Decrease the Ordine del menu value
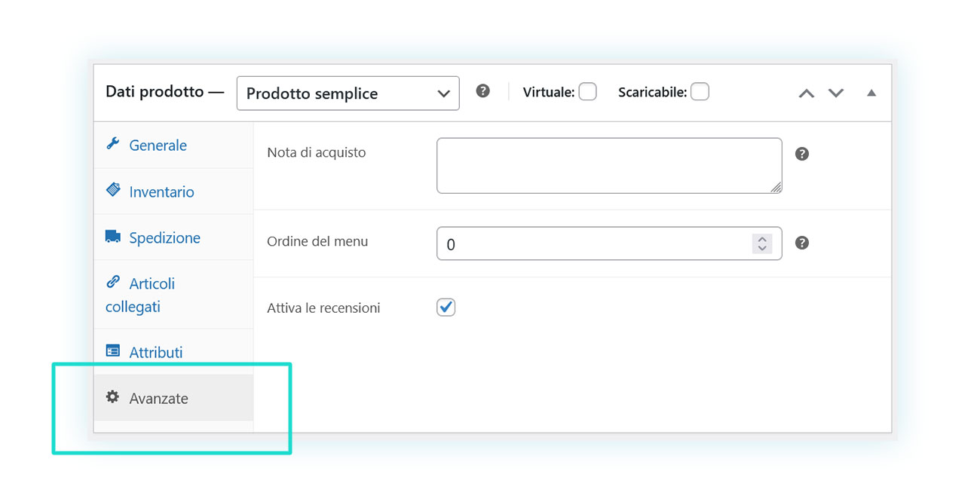 [762, 248]
